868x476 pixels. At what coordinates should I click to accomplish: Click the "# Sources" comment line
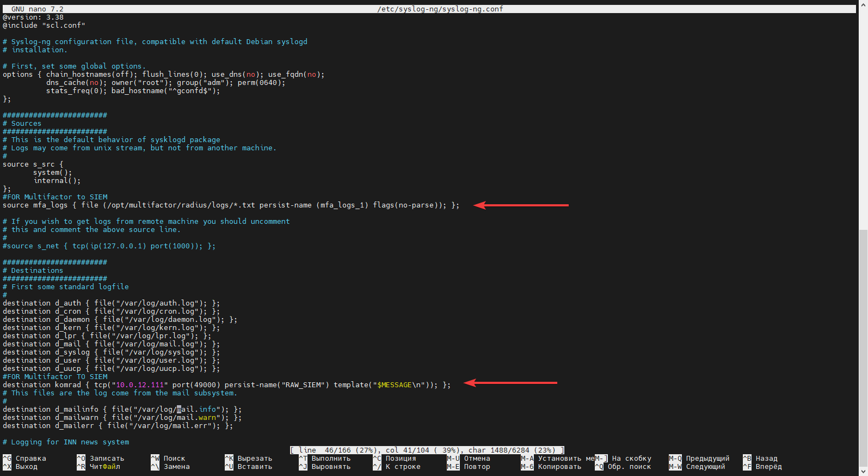22,124
